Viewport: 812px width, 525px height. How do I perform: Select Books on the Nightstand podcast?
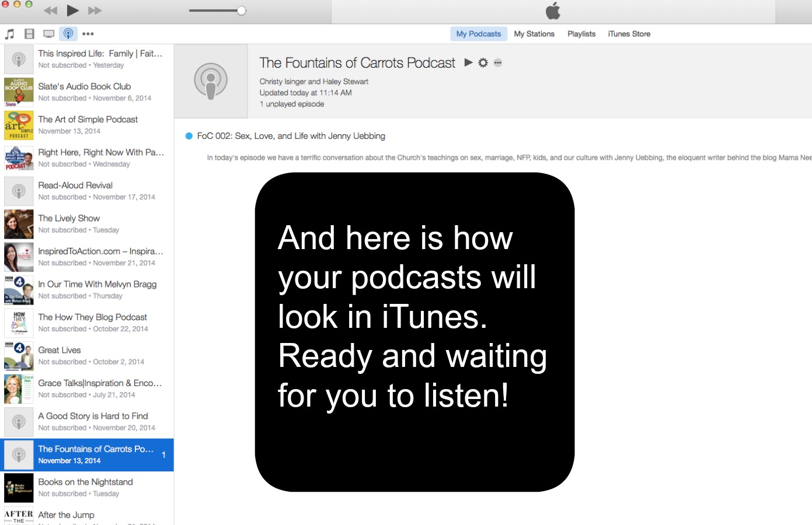pos(87,487)
